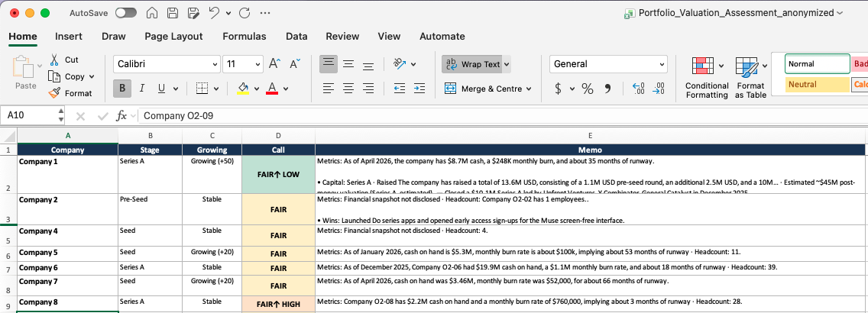Switch to the Formulas tab
868x313 pixels.
tap(245, 37)
